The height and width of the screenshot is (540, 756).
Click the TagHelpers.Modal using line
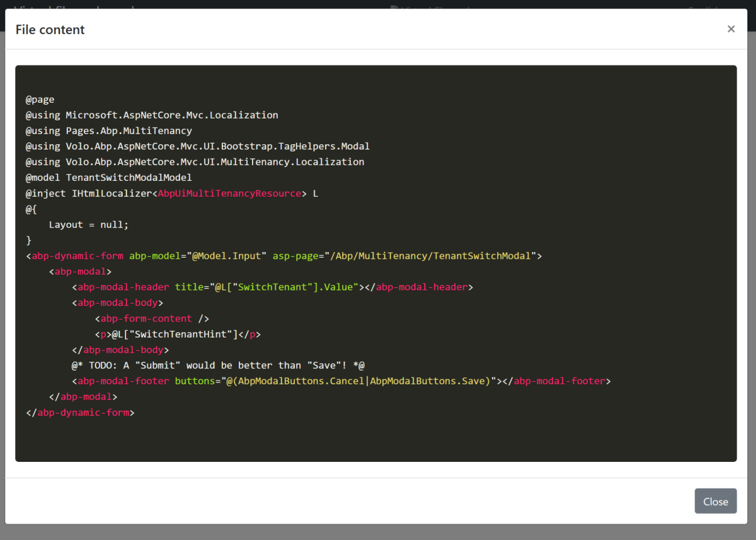(197, 146)
